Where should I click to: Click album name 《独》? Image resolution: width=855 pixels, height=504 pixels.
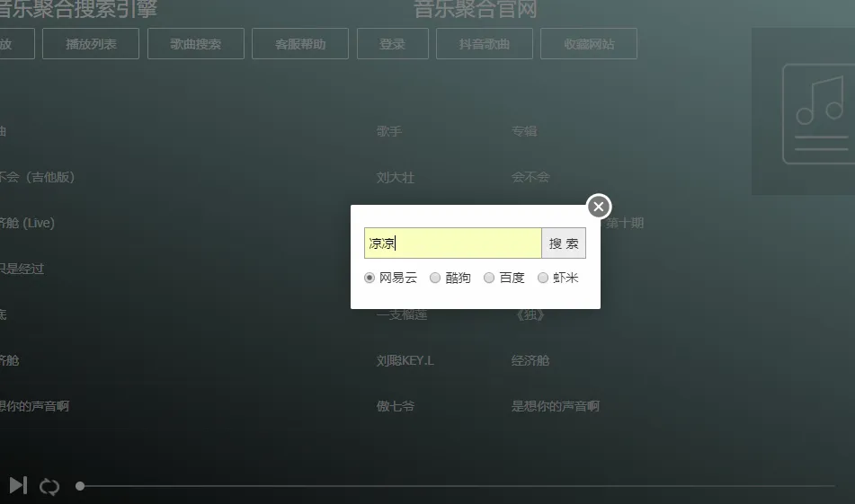(530, 315)
